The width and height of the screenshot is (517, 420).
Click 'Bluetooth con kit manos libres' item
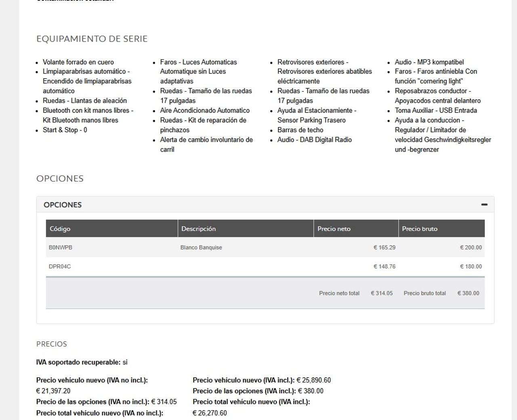point(88,115)
